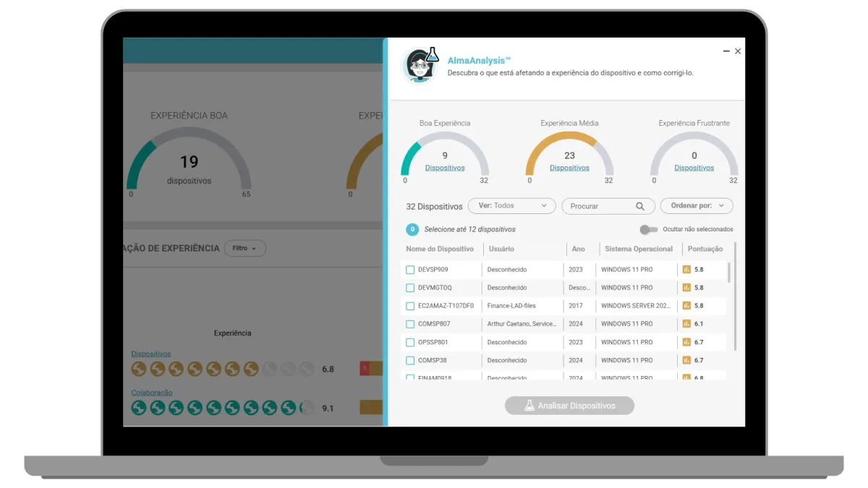Click score chart icon in DEVMGTOQ row
This screenshot has height=488, width=868.
(686, 288)
